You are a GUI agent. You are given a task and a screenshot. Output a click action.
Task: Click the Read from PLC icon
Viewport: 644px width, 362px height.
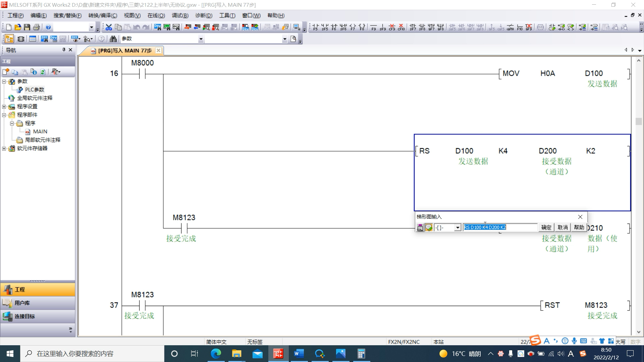197,27
